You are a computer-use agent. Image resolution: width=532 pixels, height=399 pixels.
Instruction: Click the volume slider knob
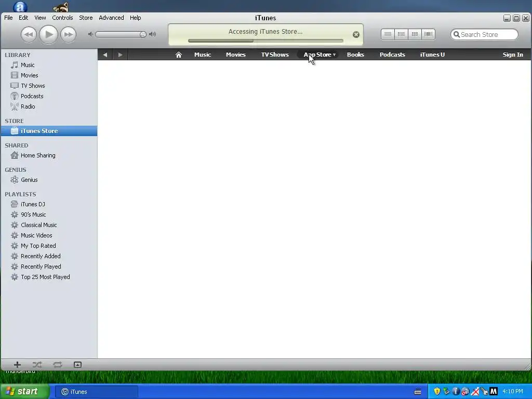point(143,34)
